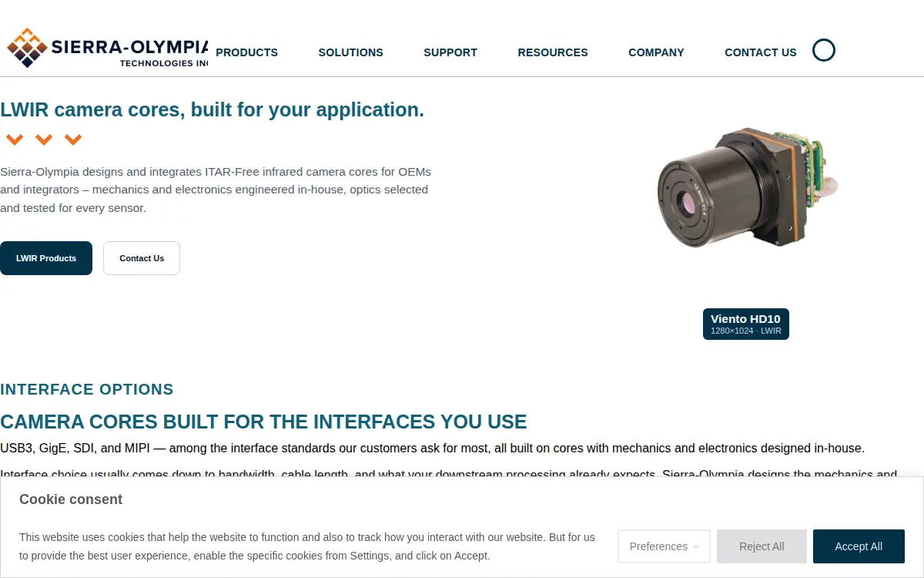Accept all cookies
Screen dimensions: 924x578
[859, 546]
